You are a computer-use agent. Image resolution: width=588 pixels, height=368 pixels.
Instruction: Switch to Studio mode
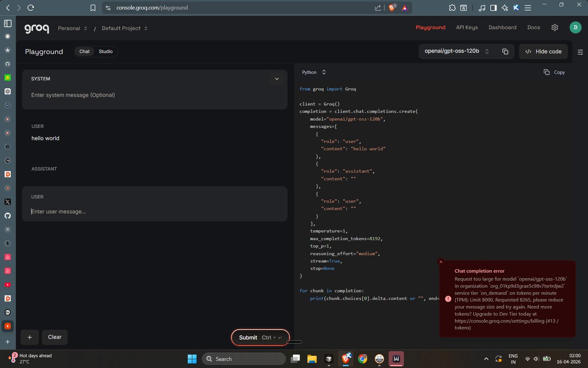pos(105,52)
